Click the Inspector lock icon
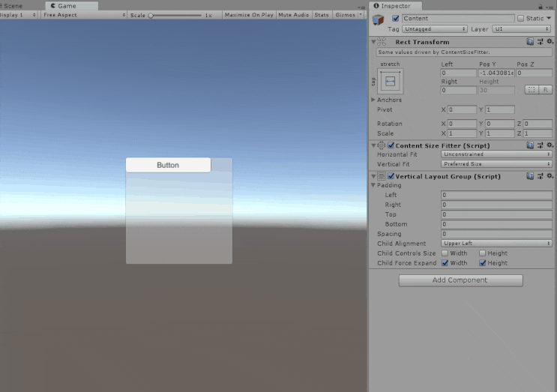The width and height of the screenshot is (557, 392). click(x=541, y=7)
